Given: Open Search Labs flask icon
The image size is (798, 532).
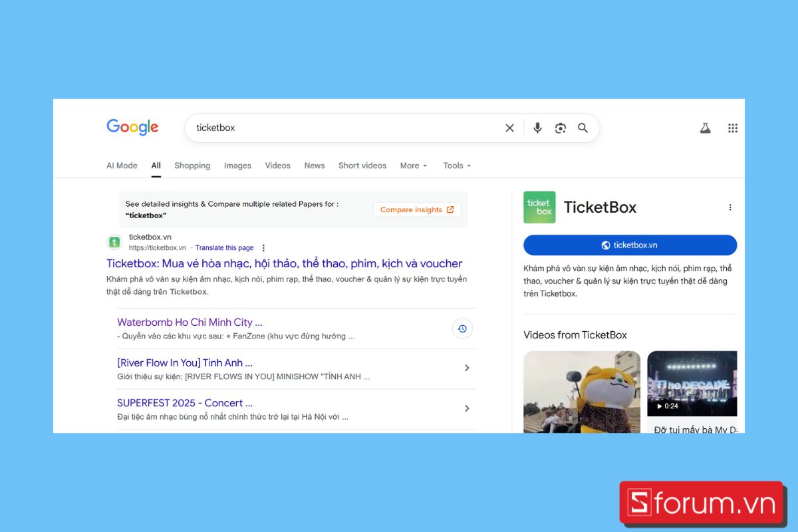Looking at the screenshot, I should pyautogui.click(x=706, y=128).
